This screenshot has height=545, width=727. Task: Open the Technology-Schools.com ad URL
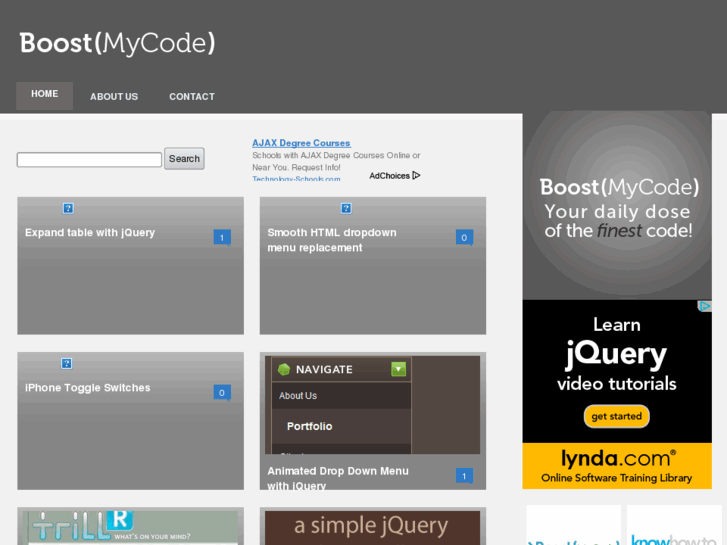(296, 179)
